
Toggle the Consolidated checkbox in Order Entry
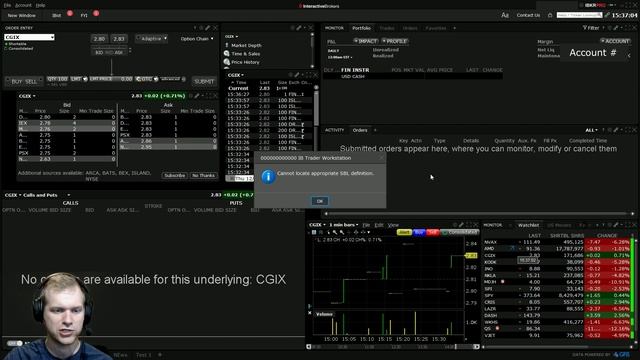click(6, 49)
